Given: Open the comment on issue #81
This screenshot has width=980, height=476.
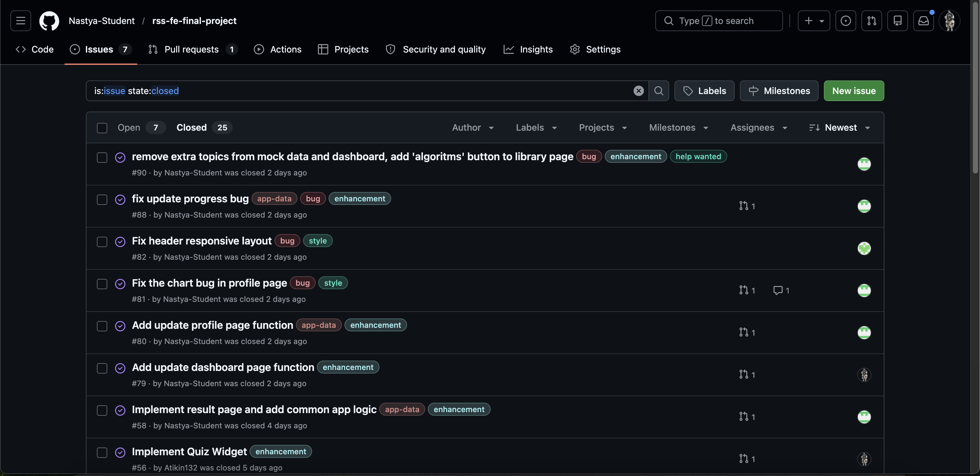Looking at the screenshot, I should click(x=781, y=290).
